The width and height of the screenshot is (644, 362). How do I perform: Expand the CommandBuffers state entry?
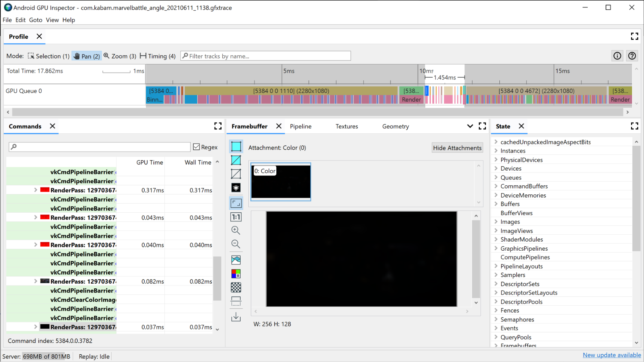tap(496, 186)
